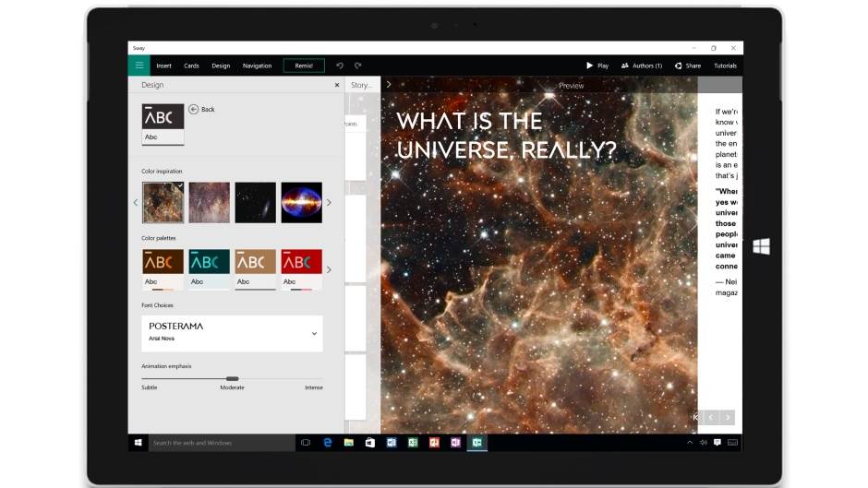Select the orange nebula inspiration image

(163, 203)
